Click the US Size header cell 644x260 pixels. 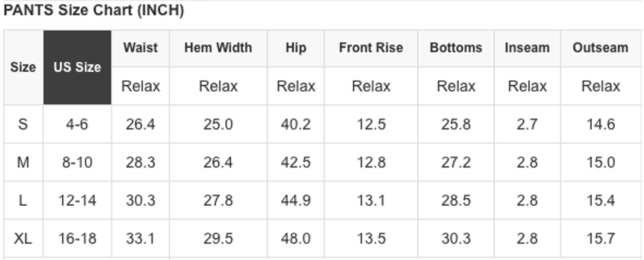(77, 67)
